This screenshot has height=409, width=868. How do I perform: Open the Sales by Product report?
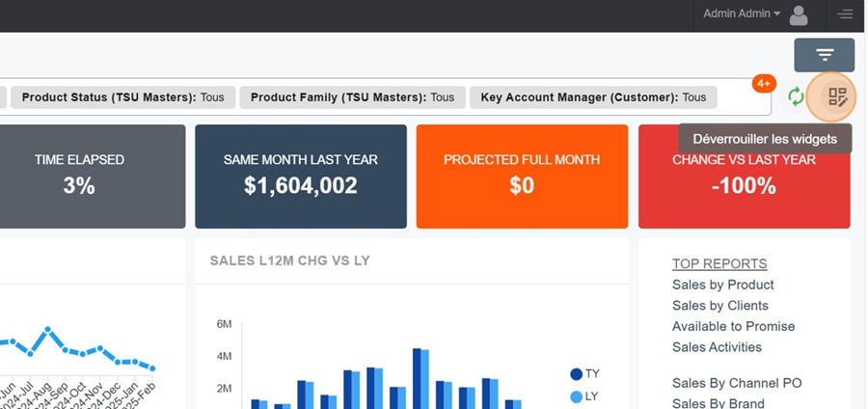pyautogui.click(x=723, y=285)
